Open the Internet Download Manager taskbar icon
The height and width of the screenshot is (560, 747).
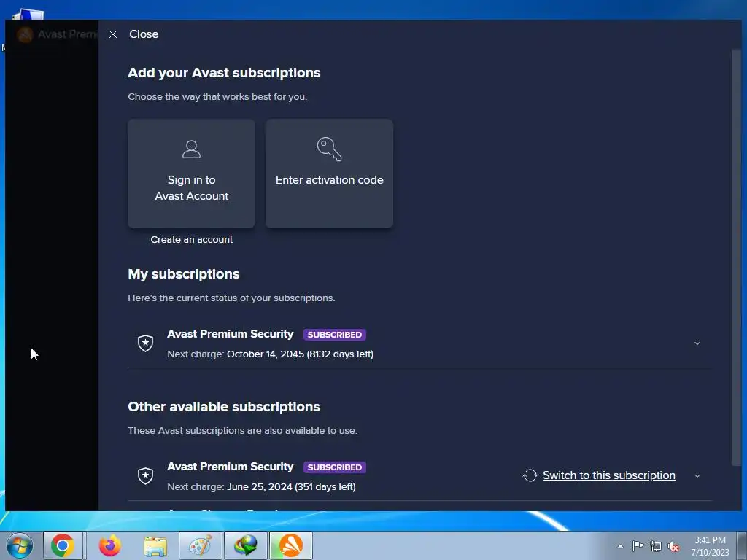click(x=246, y=545)
